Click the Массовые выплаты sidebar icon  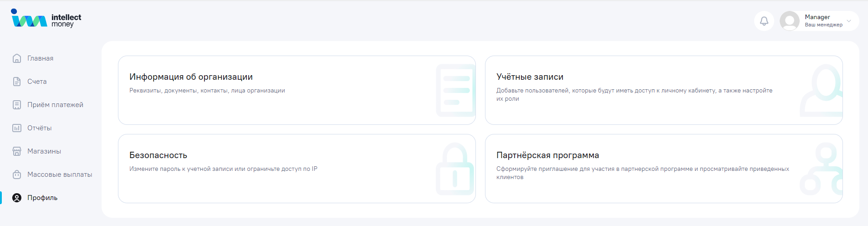(x=17, y=175)
